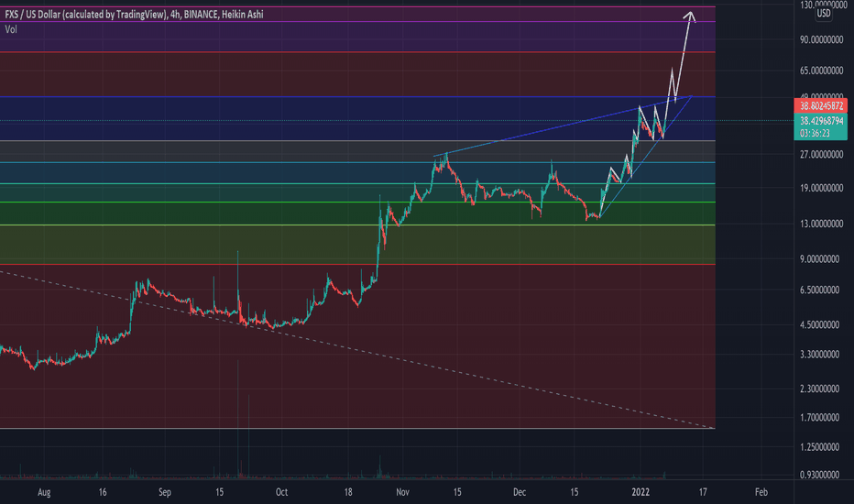The width and height of the screenshot is (854, 504).
Task: Click the 2022 label on time axis
Action: pyautogui.click(x=640, y=493)
